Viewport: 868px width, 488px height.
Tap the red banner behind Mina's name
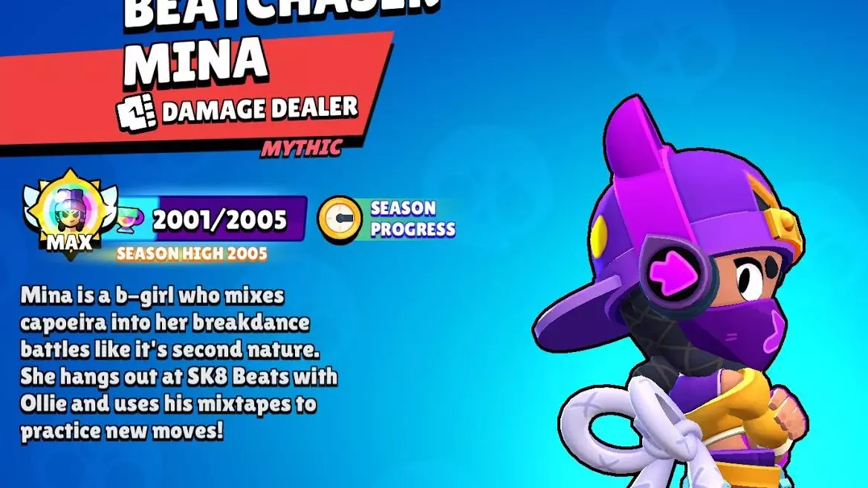point(194,91)
